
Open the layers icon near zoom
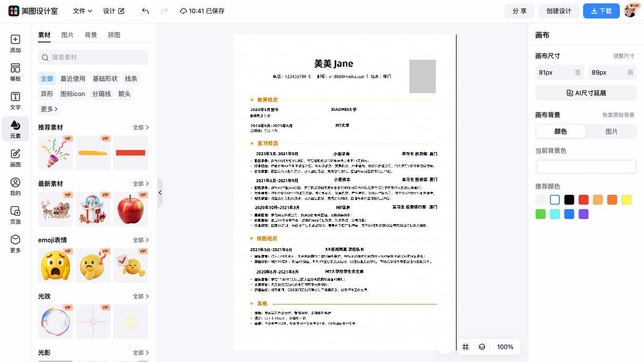482,347
